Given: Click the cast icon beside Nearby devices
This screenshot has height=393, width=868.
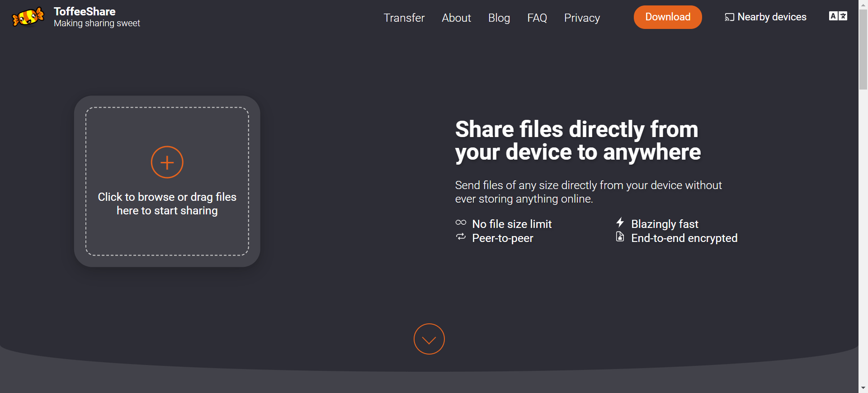Looking at the screenshot, I should click(729, 18).
